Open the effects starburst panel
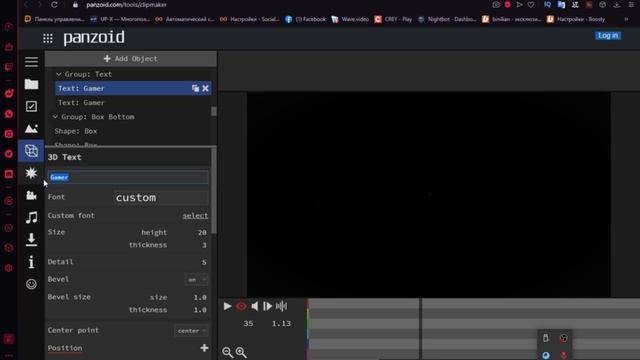Image resolution: width=640 pixels, height=360 pixels. (x=31, y=173)
